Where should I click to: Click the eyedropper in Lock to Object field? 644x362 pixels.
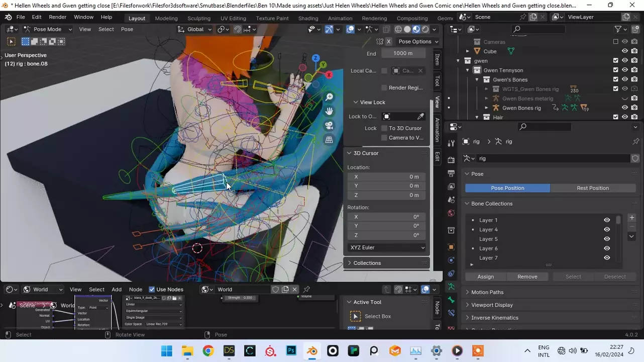[420, 117]
